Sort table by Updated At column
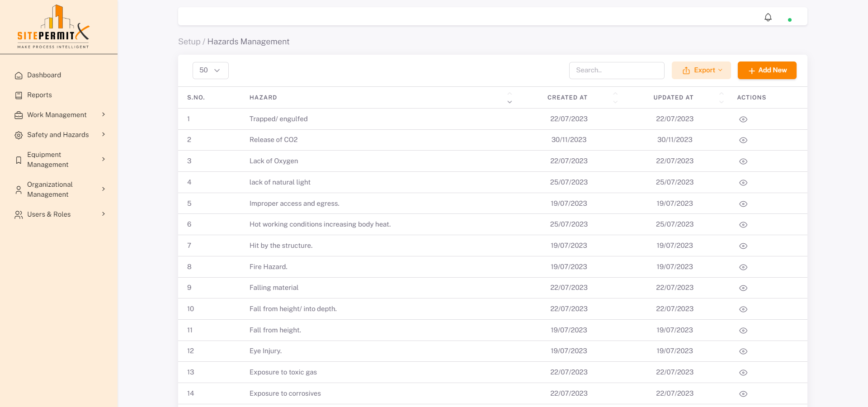The image size is (868, 407). pyautogui.click(x=721, y=98)
